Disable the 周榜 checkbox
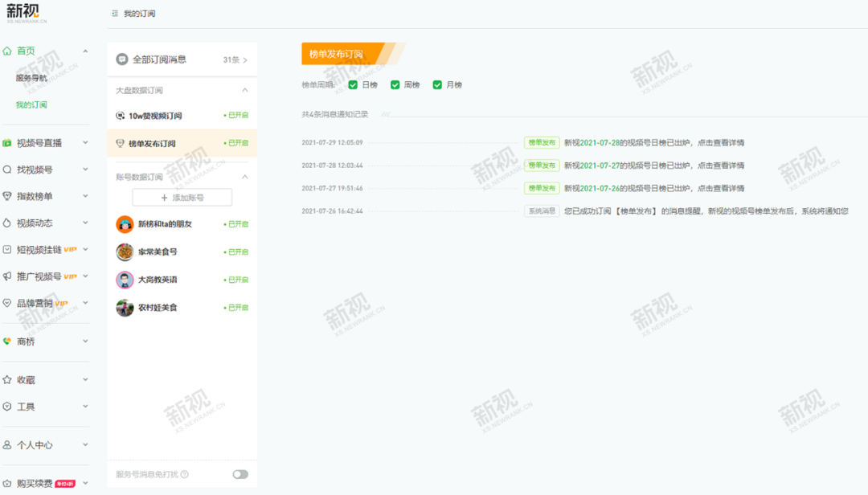This screenshot has height=495, width=868. click(395, 84)
